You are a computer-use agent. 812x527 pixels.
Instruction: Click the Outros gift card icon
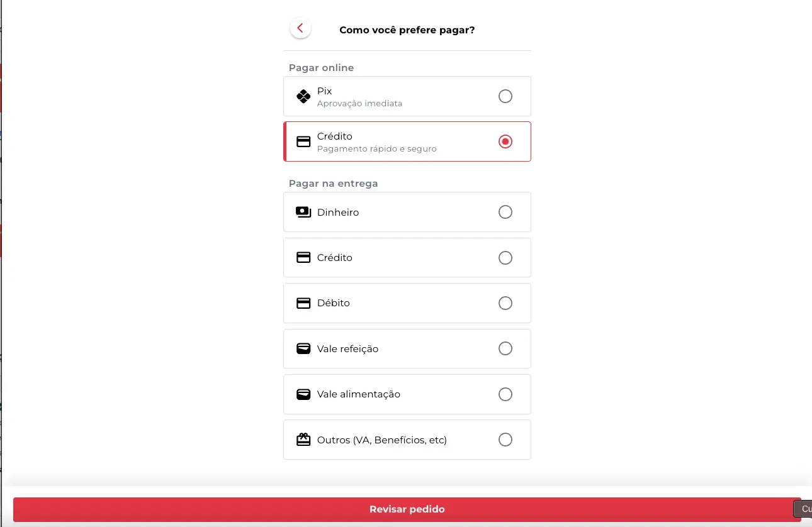click(x=303, y=440)
